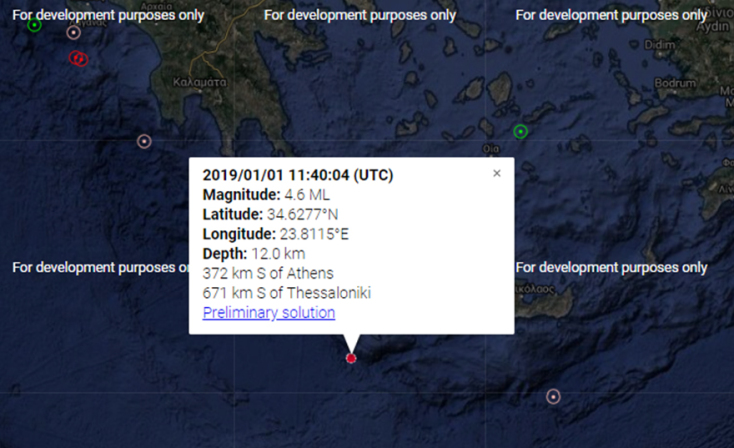Click the overlapping red earthquake markers cluster
The height and width of the screenshot is (448, 734).
click(x=79, y=58)
